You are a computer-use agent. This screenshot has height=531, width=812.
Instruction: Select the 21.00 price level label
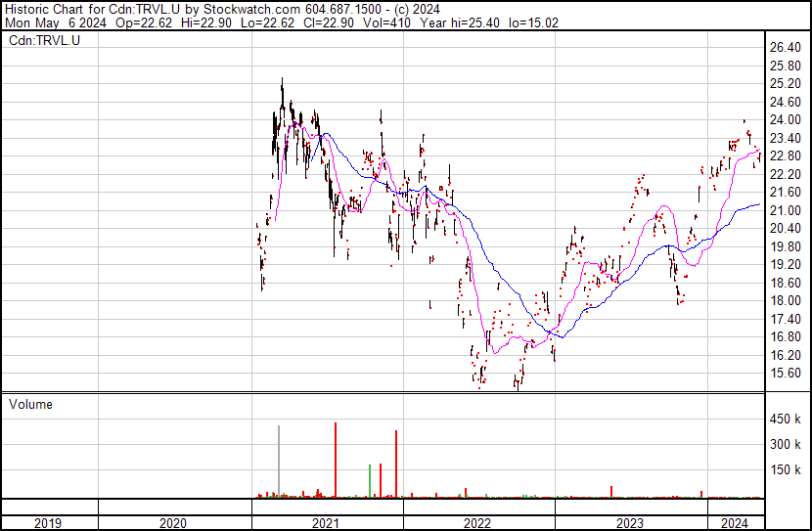click(x=785, y=210)
